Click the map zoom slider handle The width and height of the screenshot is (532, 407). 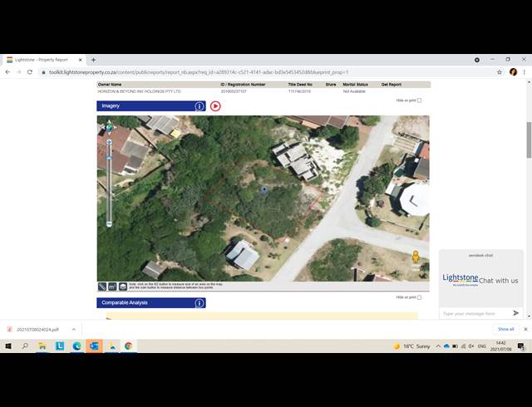point(109,158)
